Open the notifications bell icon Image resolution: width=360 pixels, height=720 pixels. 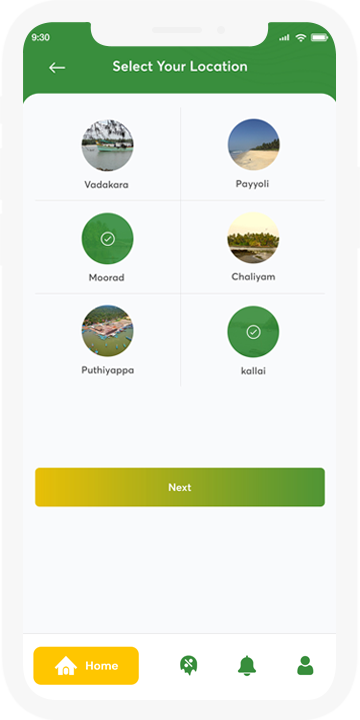point(247,665)
